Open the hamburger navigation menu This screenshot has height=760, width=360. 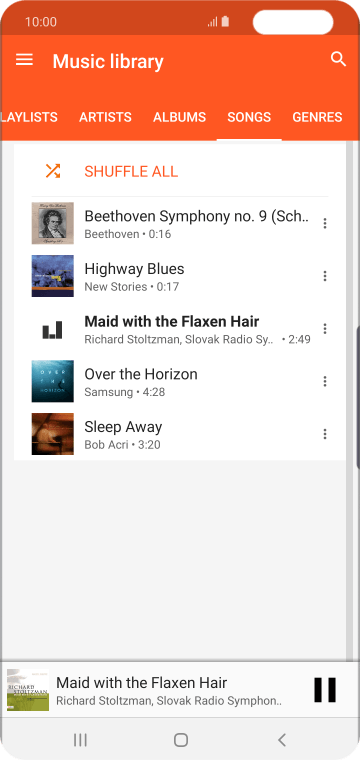(x=24, y=60)
